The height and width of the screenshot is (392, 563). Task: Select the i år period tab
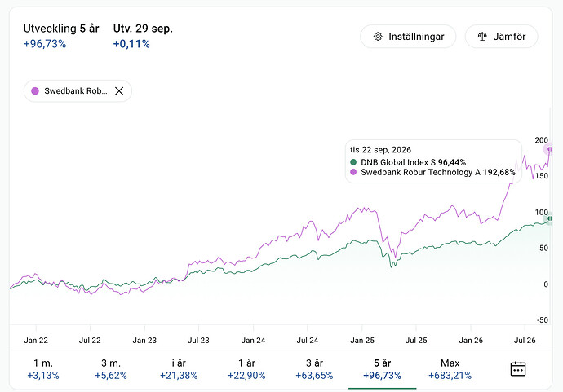pyautogui.click(x=179, y=369)
